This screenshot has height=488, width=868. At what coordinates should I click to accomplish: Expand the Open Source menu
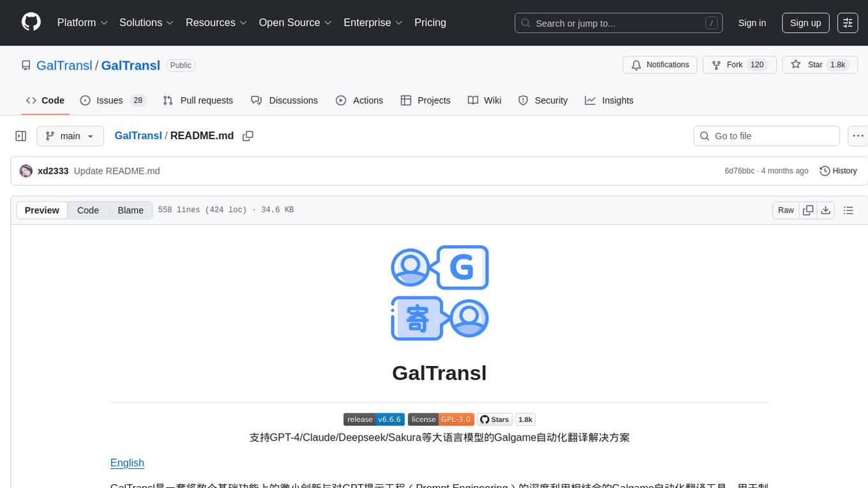pyautogui.click(x=295, y=22)
